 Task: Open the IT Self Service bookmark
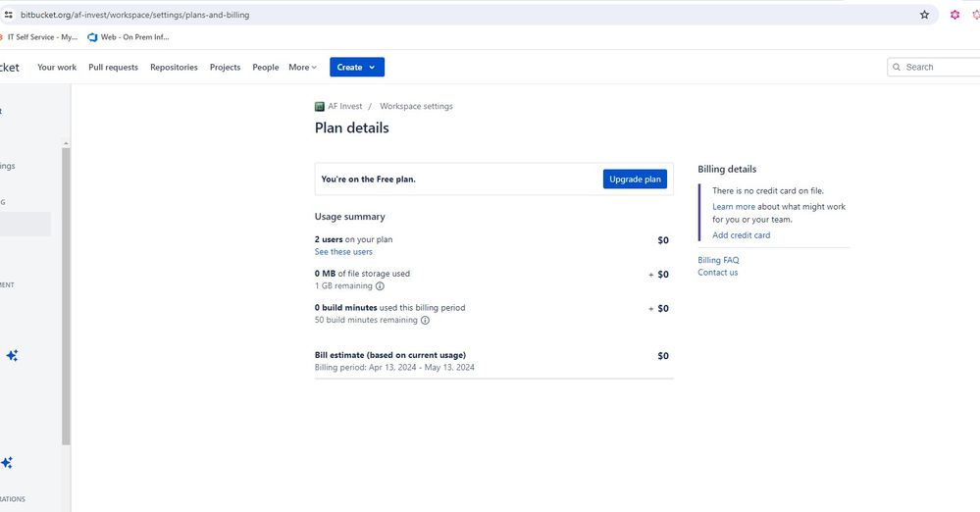(x=39, y=37)
